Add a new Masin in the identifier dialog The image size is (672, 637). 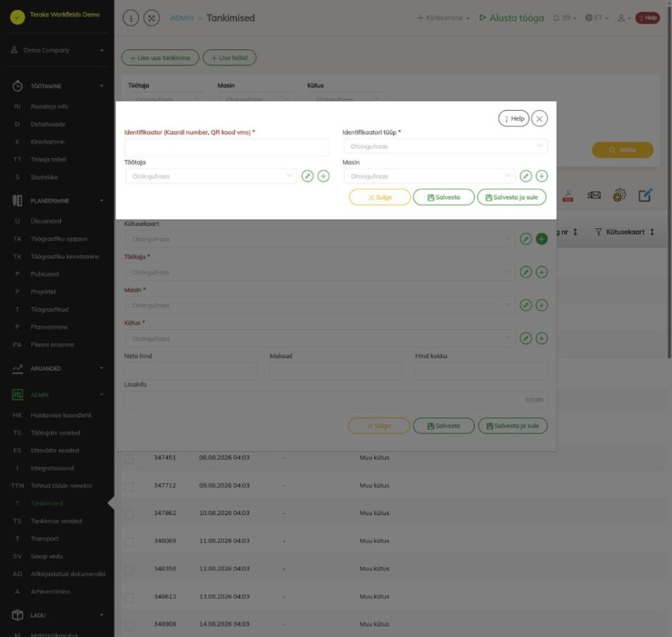pos(541,176)
